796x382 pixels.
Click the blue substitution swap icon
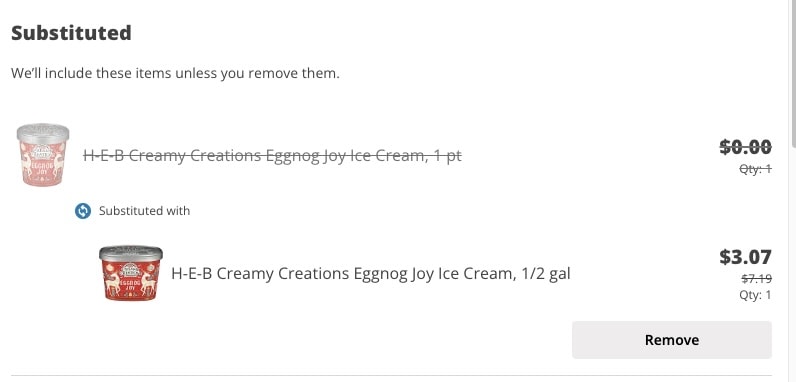(83, 211)
